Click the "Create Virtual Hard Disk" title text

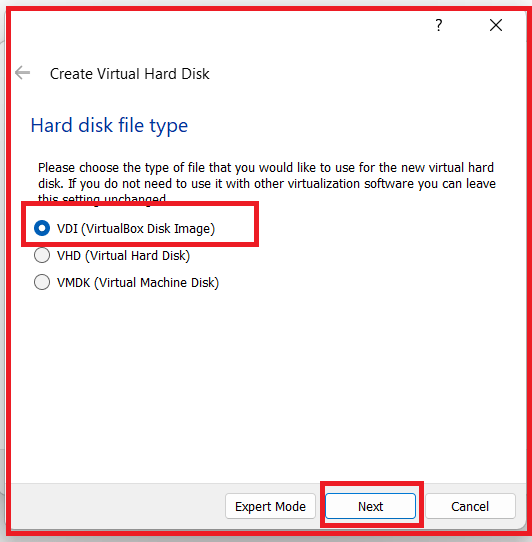[130, 74]
